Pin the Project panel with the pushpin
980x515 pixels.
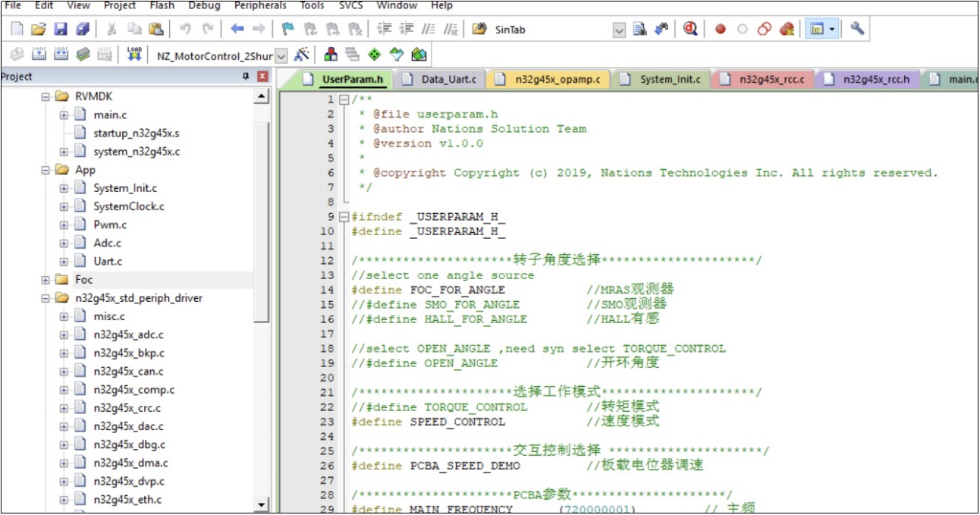pos(246,77)
